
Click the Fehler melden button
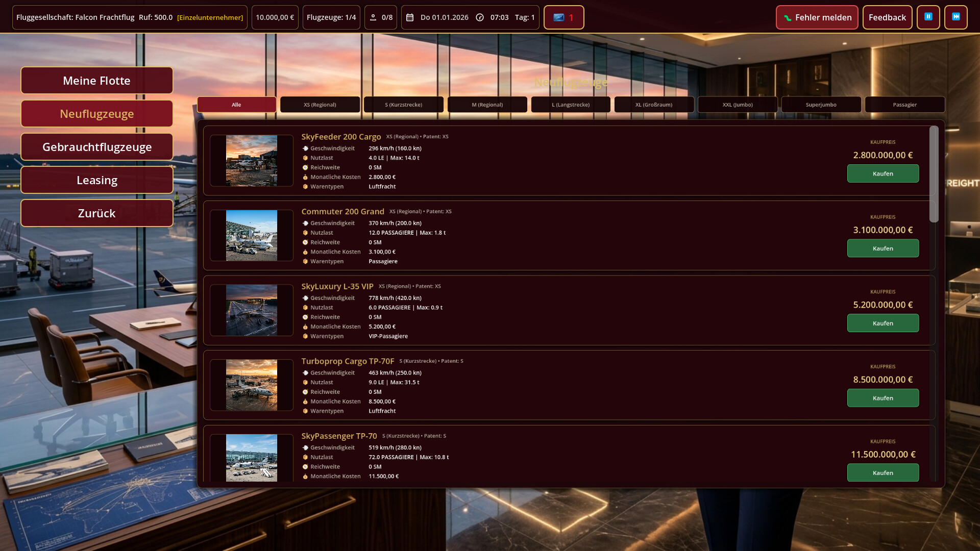817,17
